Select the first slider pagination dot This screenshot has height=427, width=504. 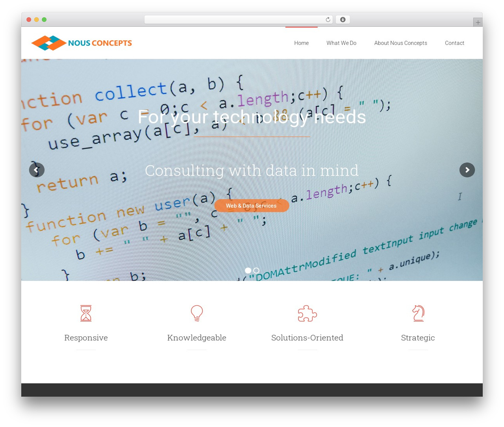248,271
